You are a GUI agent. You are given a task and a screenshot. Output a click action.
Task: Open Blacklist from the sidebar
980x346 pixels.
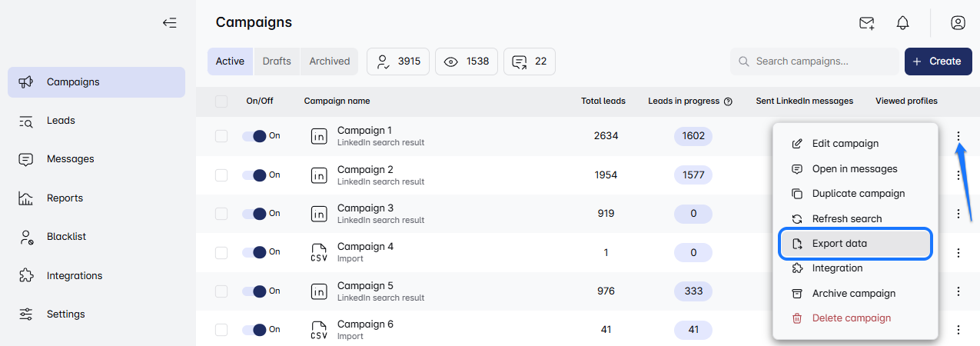pos(66,237)
